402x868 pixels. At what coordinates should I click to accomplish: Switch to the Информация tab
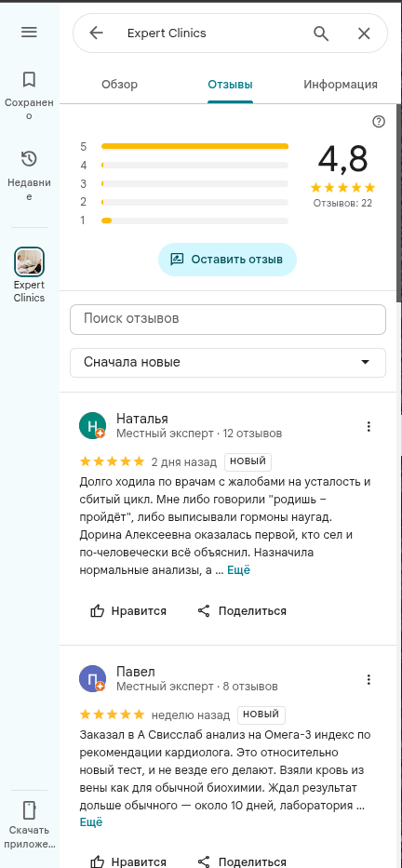pos(341,85)
